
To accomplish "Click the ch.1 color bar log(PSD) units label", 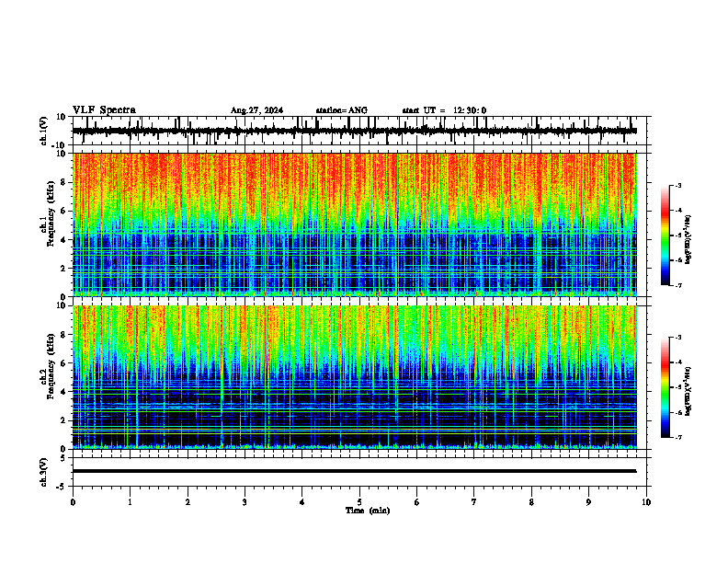I will tap(688, 239).
